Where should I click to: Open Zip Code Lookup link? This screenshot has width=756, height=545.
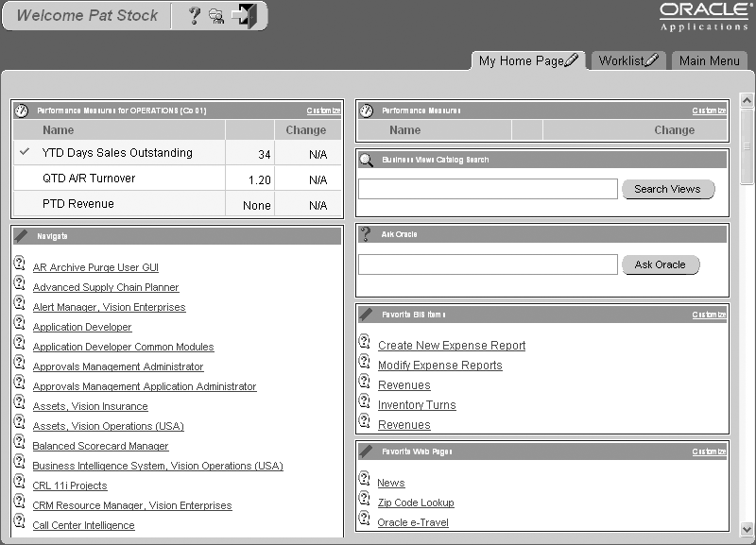tap(416, 502)
